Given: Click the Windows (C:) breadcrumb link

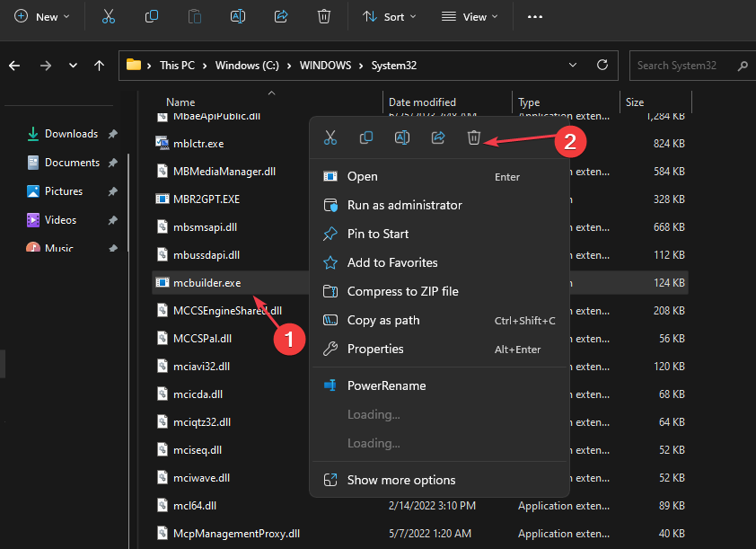Looking at the screenshot, I should click(247, 65).
